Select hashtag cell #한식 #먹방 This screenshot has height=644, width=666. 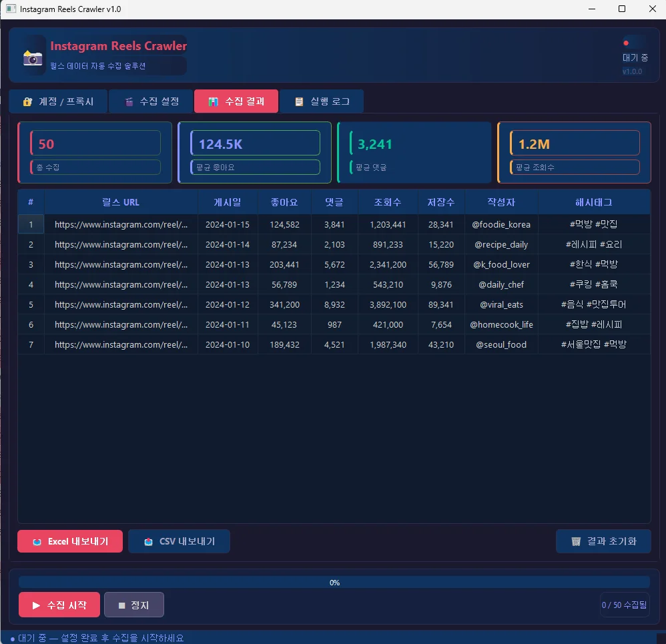click(594, 265)
